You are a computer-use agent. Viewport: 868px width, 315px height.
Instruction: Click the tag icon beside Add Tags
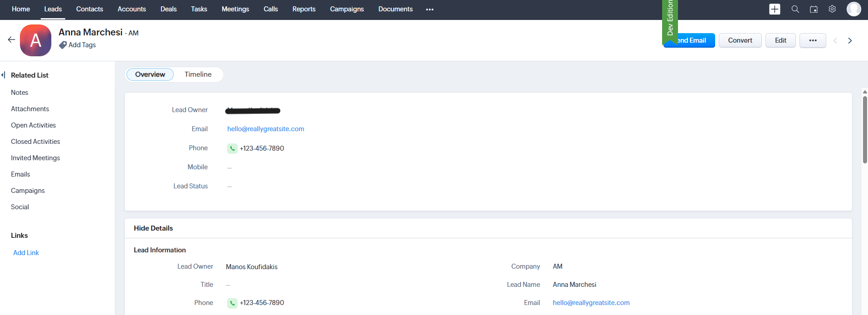point(63,45)
